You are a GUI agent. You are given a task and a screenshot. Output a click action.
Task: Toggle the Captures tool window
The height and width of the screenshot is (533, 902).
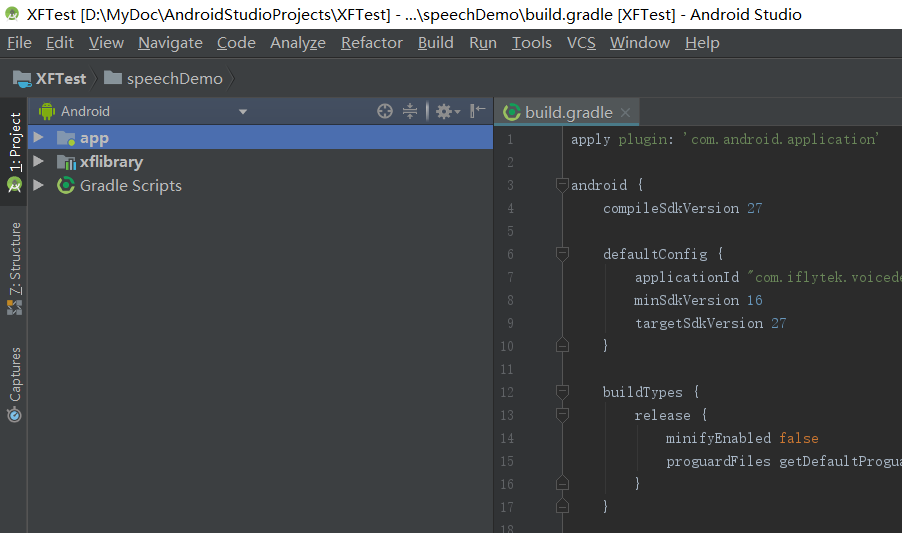[x=14, y=385]
